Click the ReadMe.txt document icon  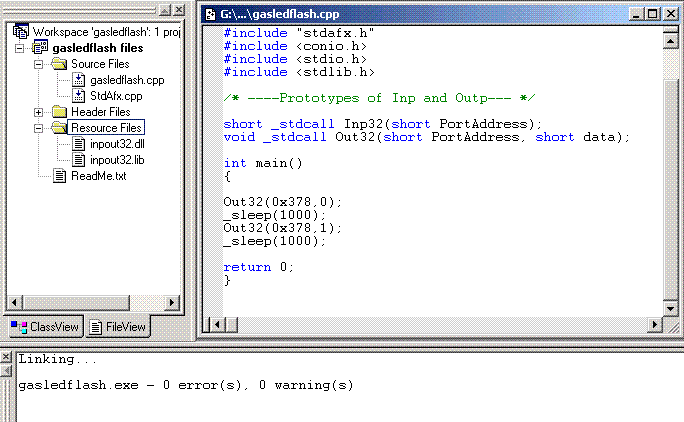pos(59,176)
